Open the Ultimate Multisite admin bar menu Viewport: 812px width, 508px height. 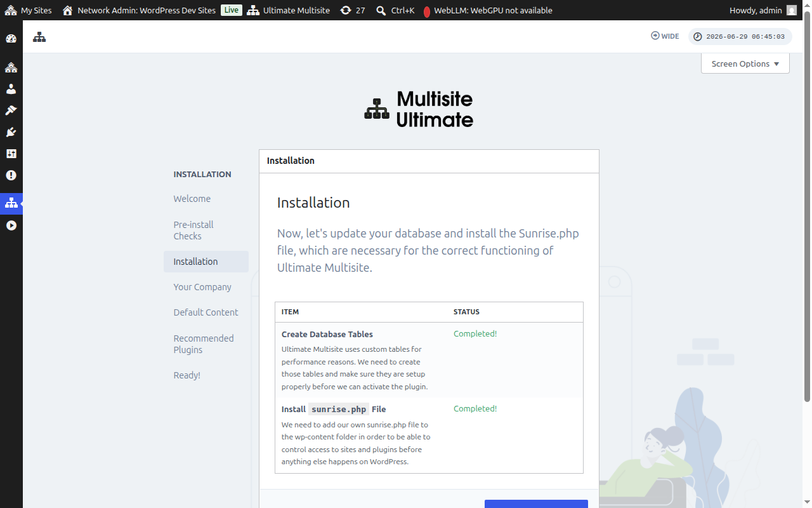[289, 10]
